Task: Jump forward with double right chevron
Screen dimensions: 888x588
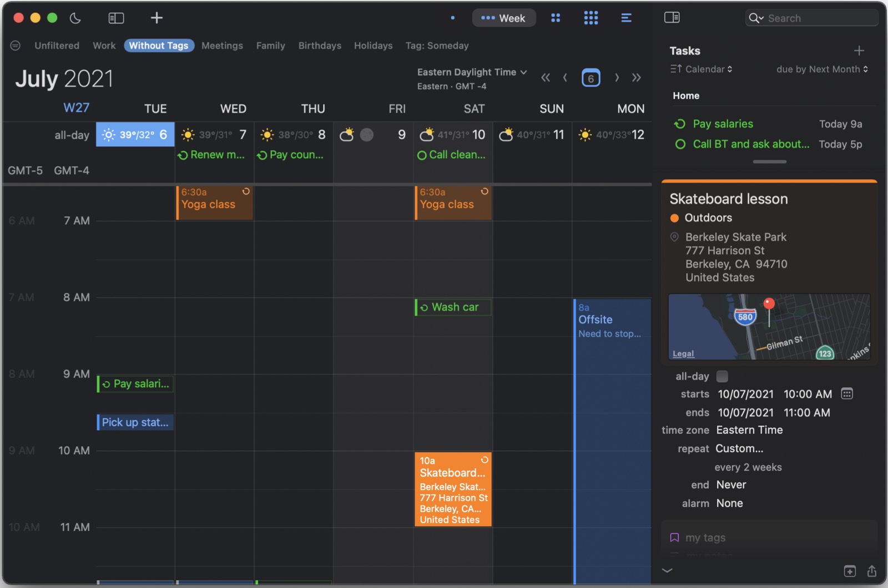Action: pos(637,78)
